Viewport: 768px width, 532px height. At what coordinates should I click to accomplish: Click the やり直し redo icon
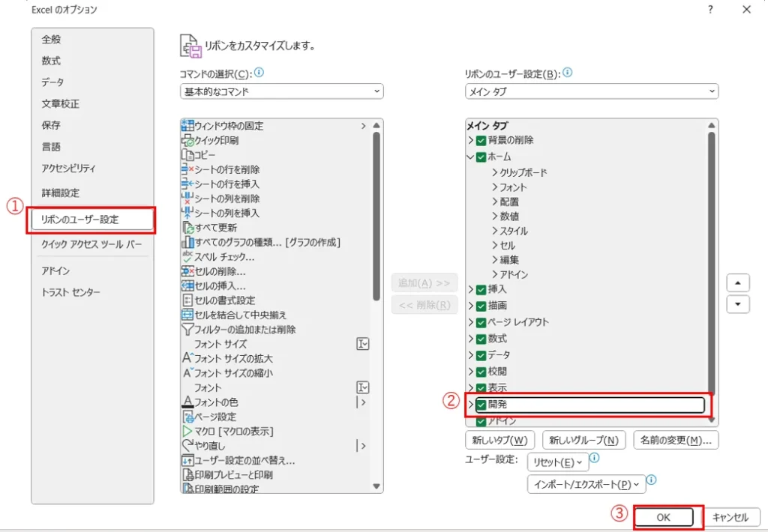187,445
